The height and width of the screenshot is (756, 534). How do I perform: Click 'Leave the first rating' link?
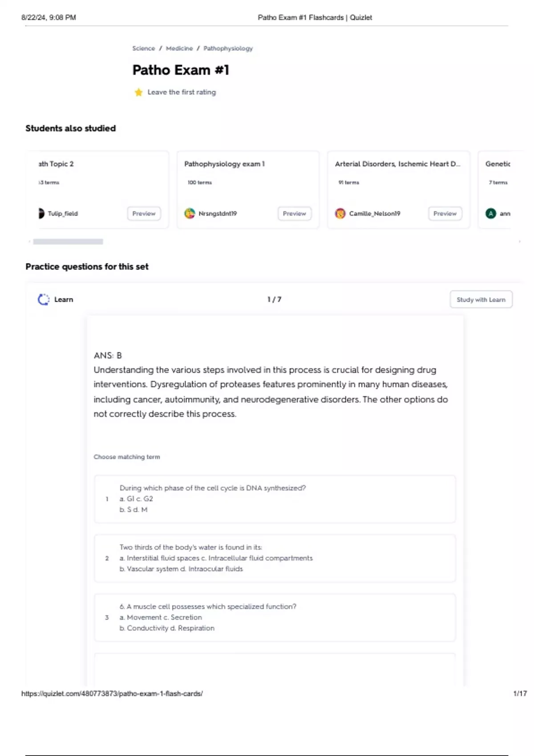point(182,92)
